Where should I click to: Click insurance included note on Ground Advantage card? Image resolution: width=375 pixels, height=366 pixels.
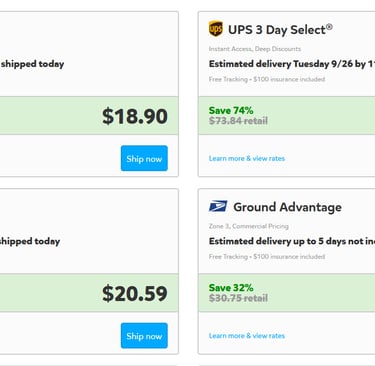[x=289, y=257]
